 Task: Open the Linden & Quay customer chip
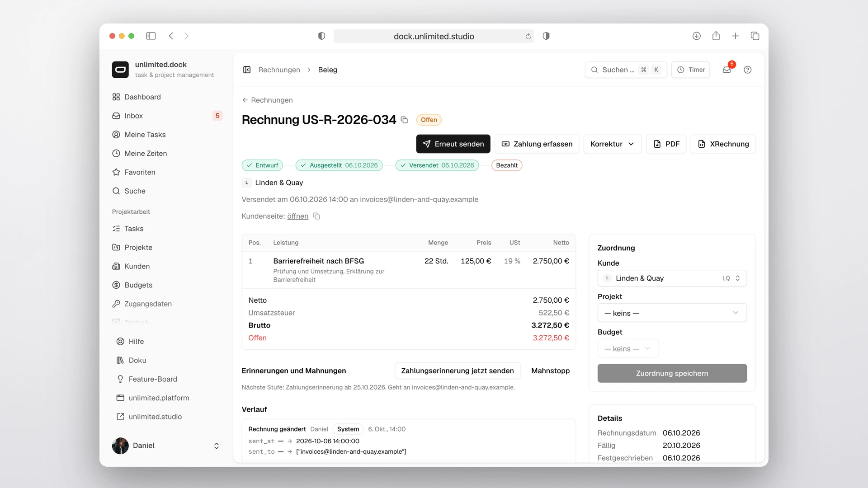273,183
